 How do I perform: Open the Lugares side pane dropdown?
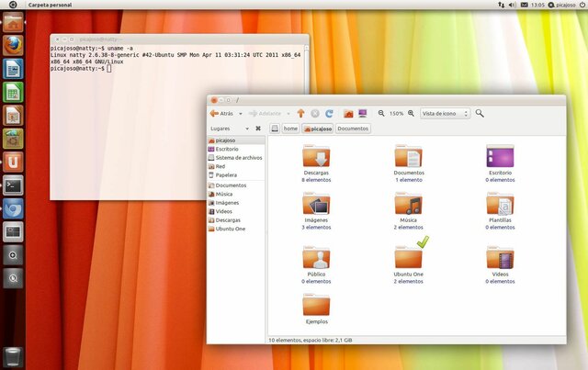(x=229, y=129)
